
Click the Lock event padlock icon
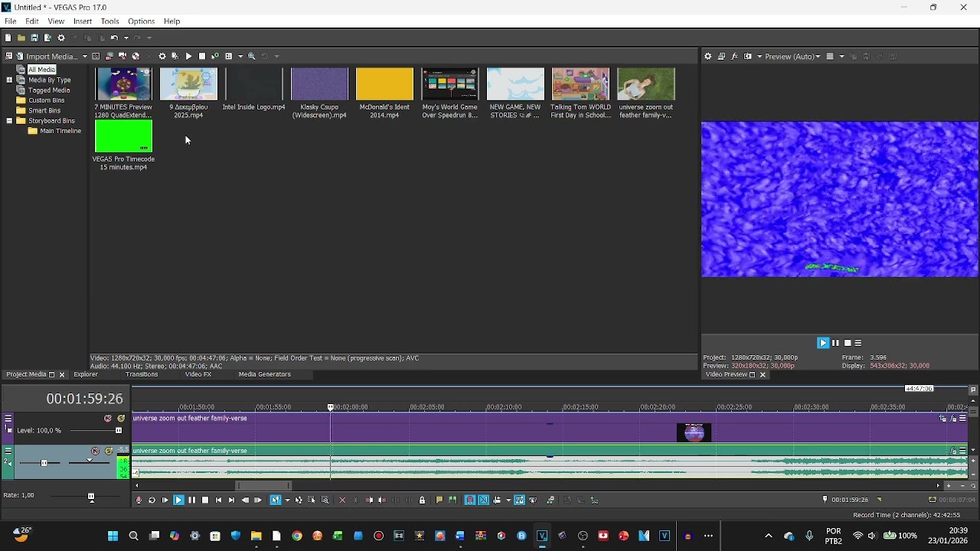point(422,500)
